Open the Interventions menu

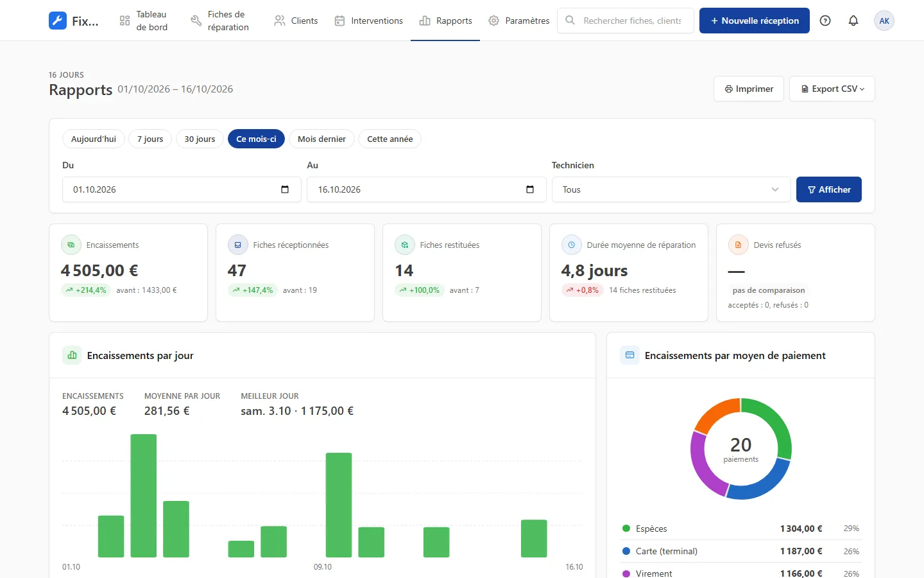[369, 21]
